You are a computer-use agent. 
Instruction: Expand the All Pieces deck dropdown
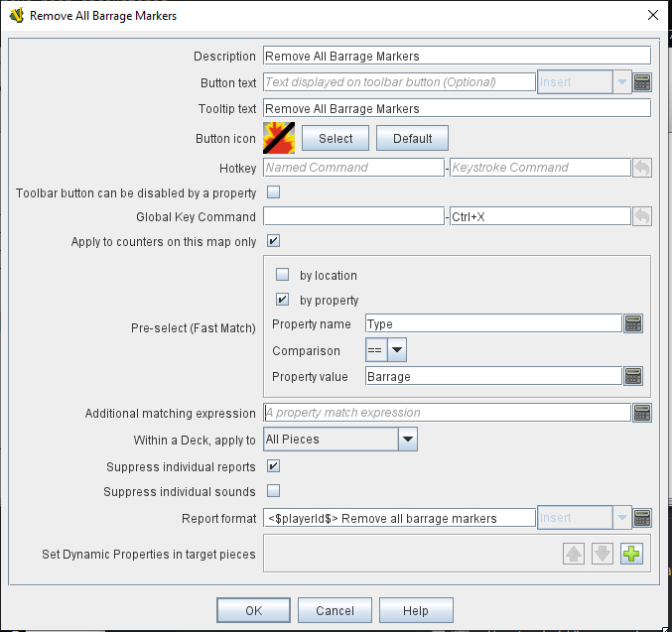tap(407, 439)
